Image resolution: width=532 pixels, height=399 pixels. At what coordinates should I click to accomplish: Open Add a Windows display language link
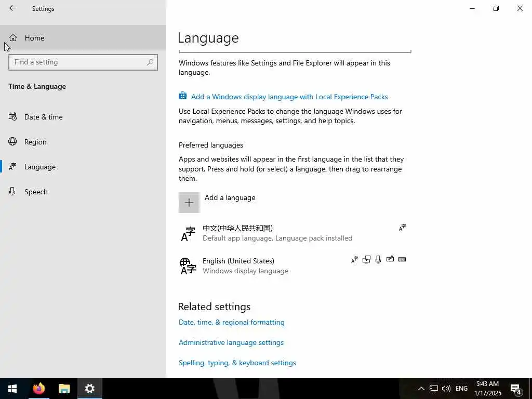pyautogui.click(x=289, y=97)
